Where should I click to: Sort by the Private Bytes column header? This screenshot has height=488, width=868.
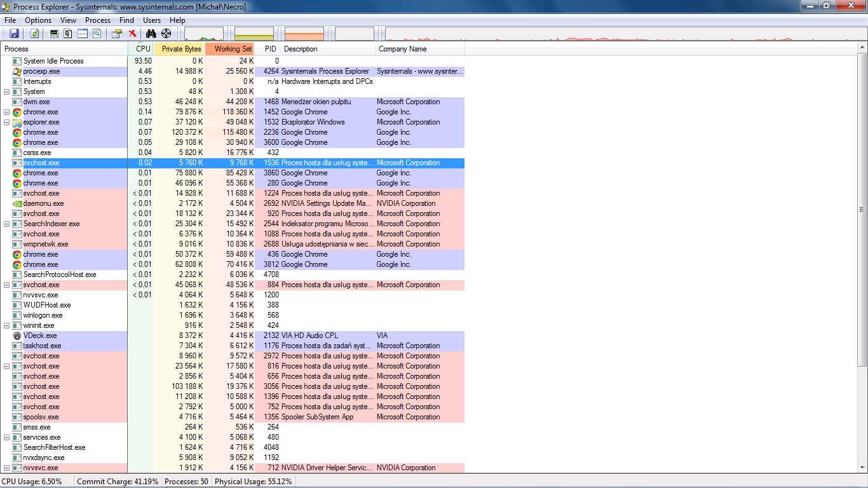tap(179, 49)
